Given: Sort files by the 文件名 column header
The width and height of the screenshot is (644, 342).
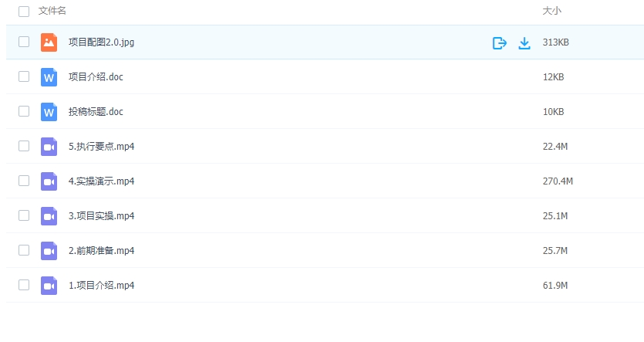Looking at the screenshot, I should (x=52, y=12).
